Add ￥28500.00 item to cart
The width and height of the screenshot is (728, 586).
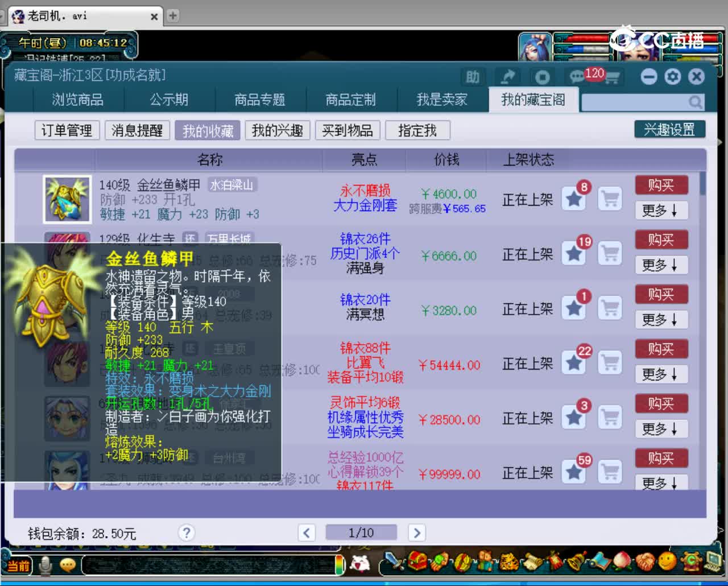click(x=610, y=417)
